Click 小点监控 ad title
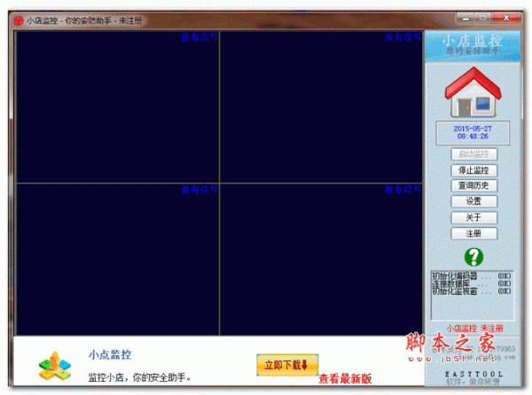The width and height of the screenshot is (532, 395). (x=110, y=354)
